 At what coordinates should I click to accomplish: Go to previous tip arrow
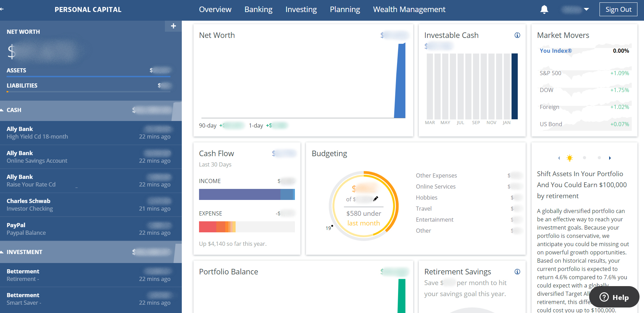tap(559, 158)
